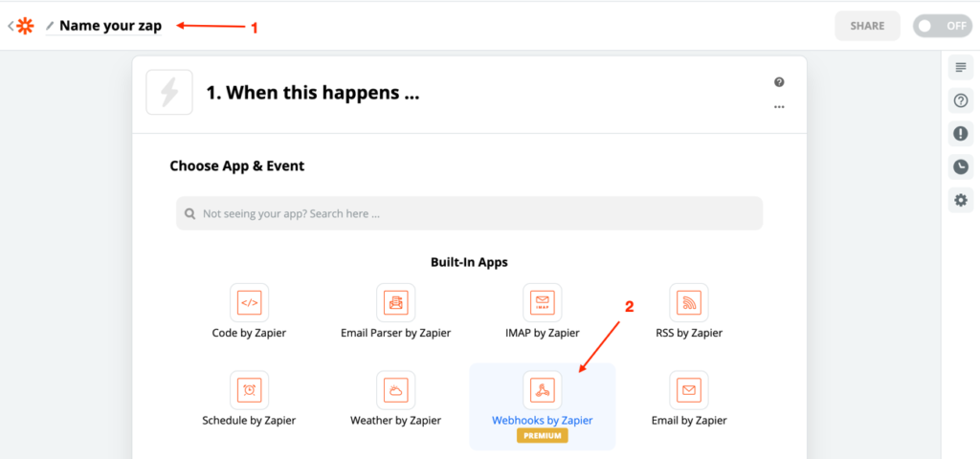The image size is (980, 459).
Task: Open the help question-mark icon in sidebar
Action: pyautogui.click(x=961, y=99)
